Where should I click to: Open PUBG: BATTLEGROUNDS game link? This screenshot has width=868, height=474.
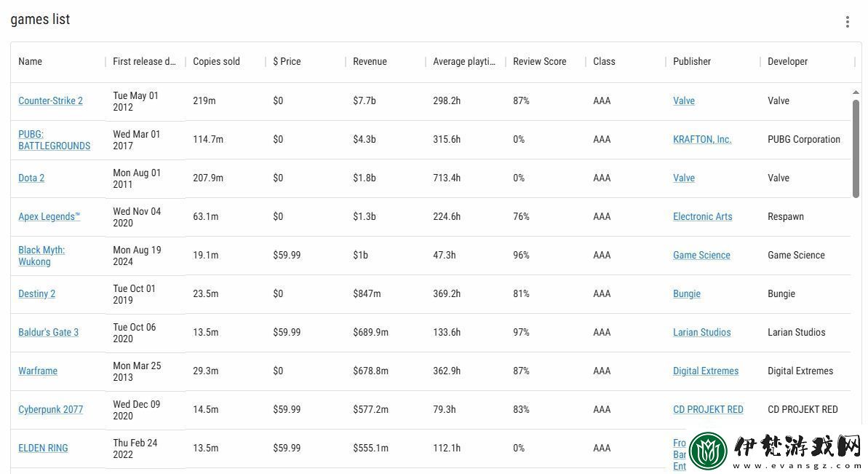[x=55, y=140]
